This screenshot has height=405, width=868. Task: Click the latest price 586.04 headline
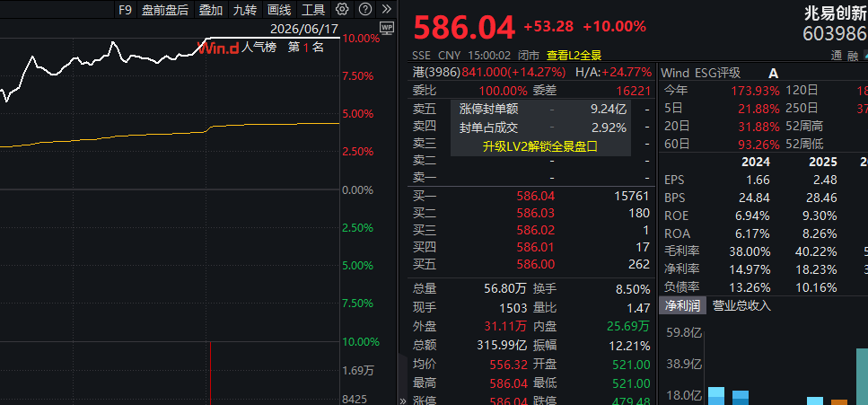464,28
